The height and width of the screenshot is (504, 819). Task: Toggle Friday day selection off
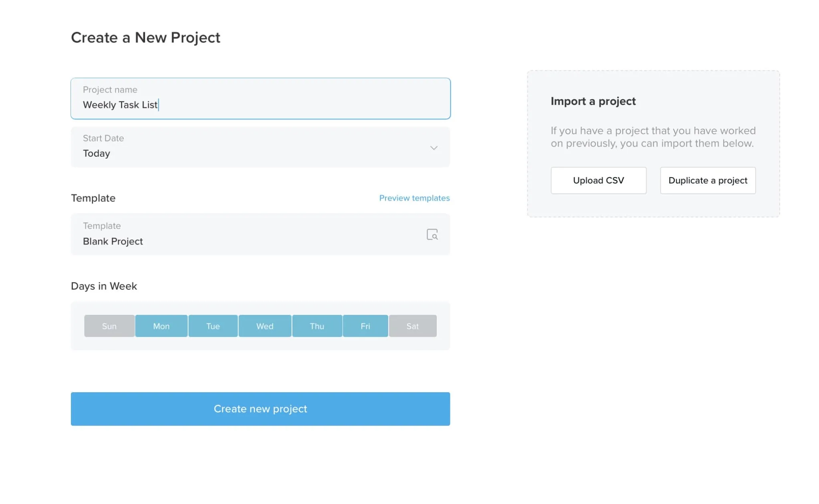coord(365,326)
